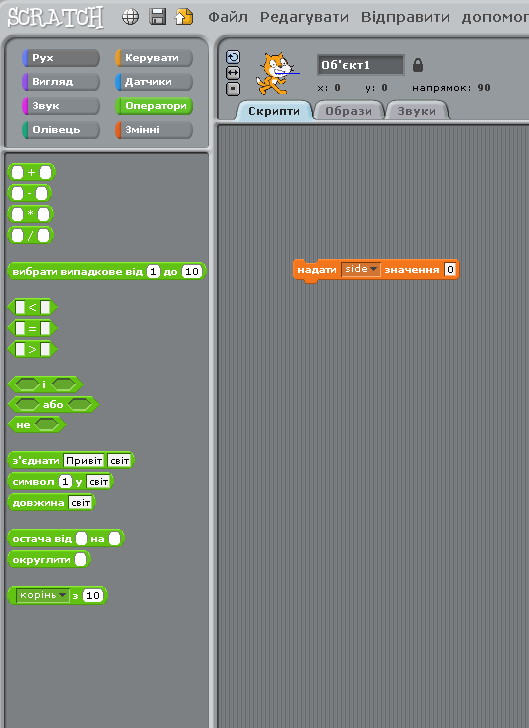
Task: Select the Рух block category
Action: pyautogui.click(x=61, y=58)
